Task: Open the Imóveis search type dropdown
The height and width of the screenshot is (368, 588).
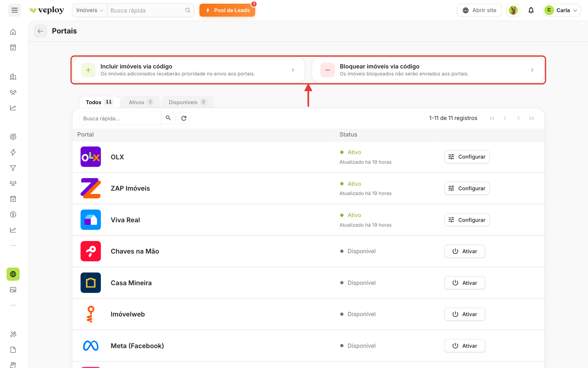Action: click(x=90, y=10)
